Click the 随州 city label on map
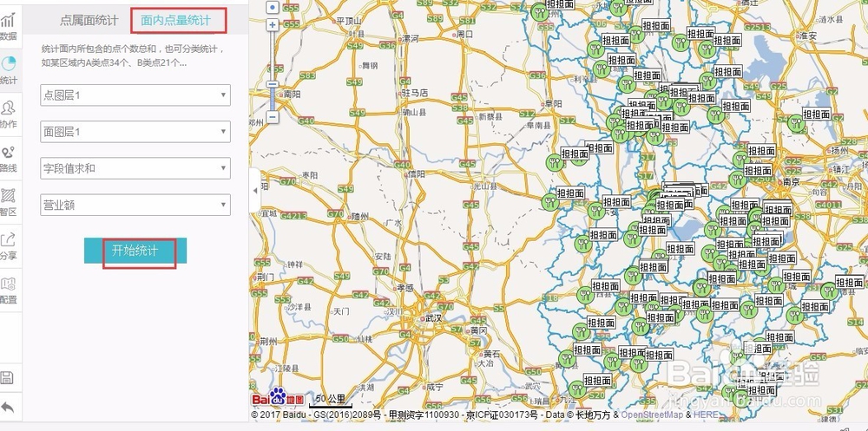This screenshot has height=431, width=868. click(360, 216)
